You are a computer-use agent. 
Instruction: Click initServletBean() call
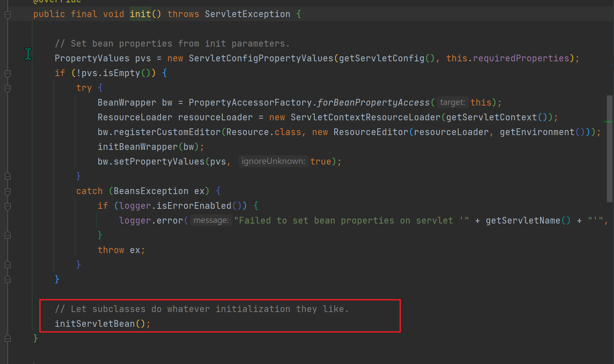pyautogui.click(x=100, y=324)
